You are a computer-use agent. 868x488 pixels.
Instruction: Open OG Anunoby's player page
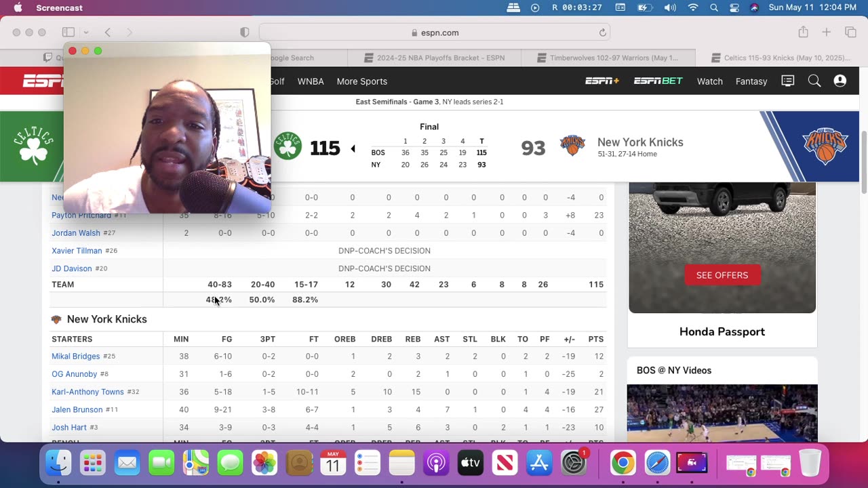tap(75, 374)
